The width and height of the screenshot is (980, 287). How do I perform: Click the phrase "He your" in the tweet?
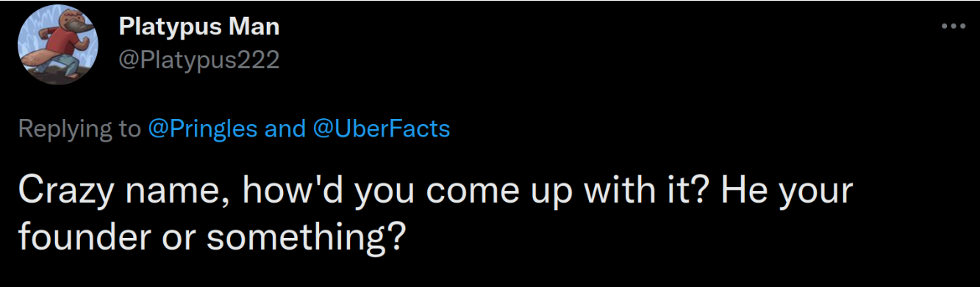click(787, 192)
